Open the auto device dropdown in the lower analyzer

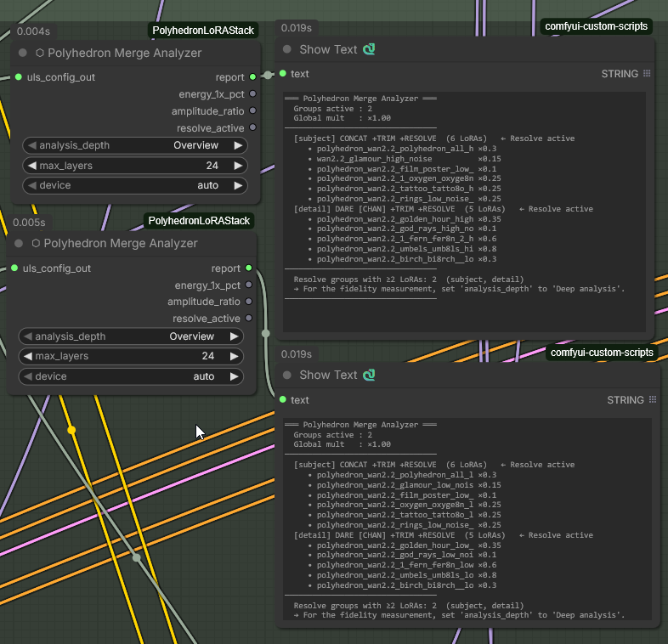tap(131, 376)
